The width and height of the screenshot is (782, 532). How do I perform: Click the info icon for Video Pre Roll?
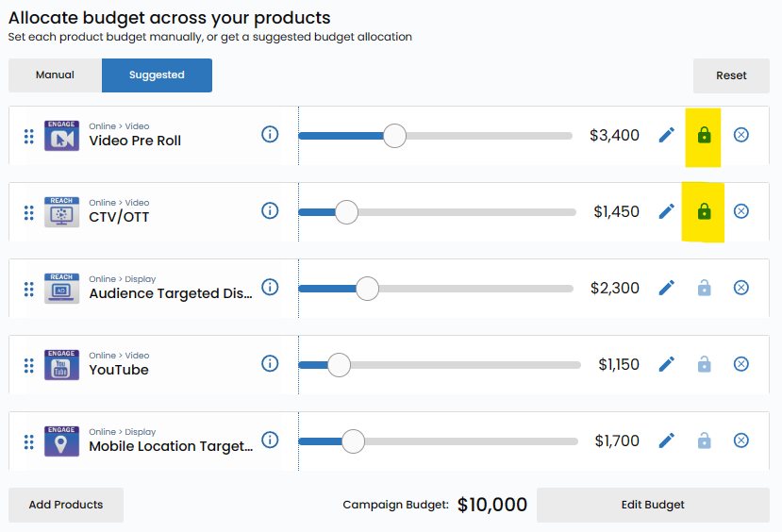pyautogui.click(x=270, y=134)
